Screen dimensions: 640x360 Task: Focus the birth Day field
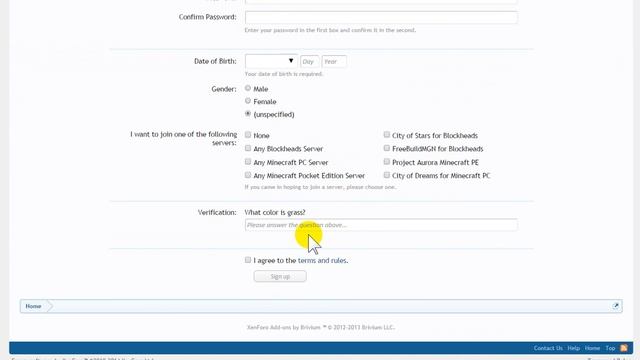point(310,62)
